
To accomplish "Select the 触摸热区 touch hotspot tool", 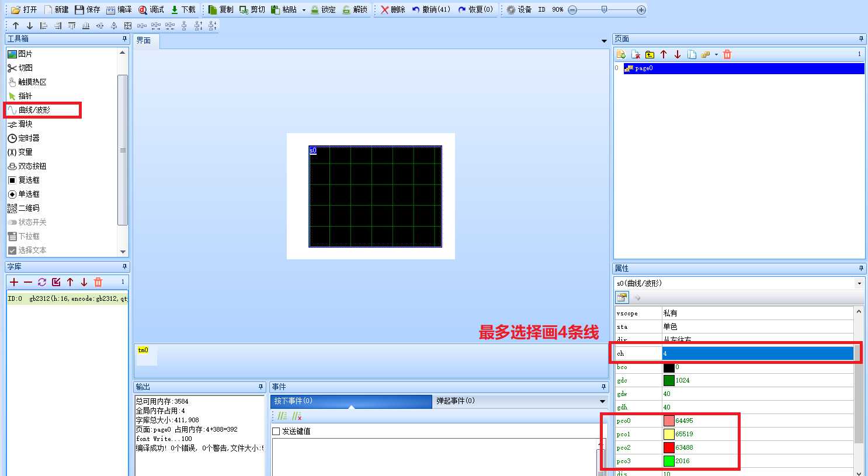I will (27, 82).
